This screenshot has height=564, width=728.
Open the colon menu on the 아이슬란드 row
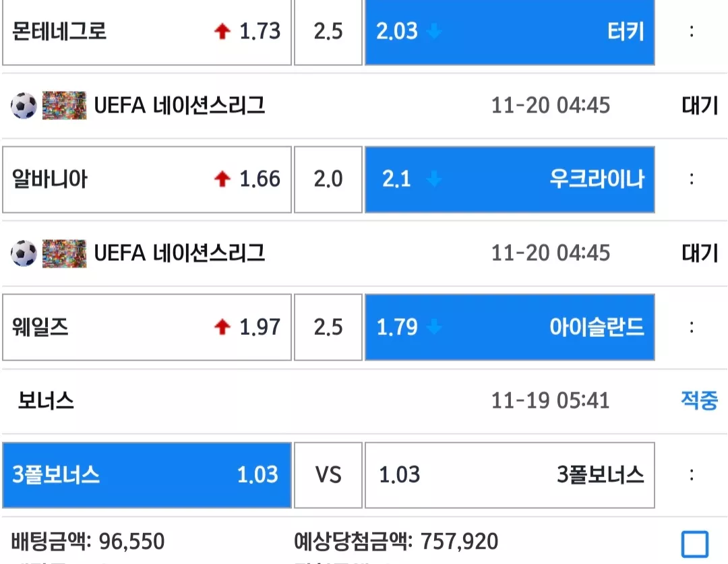pos(692,327)
